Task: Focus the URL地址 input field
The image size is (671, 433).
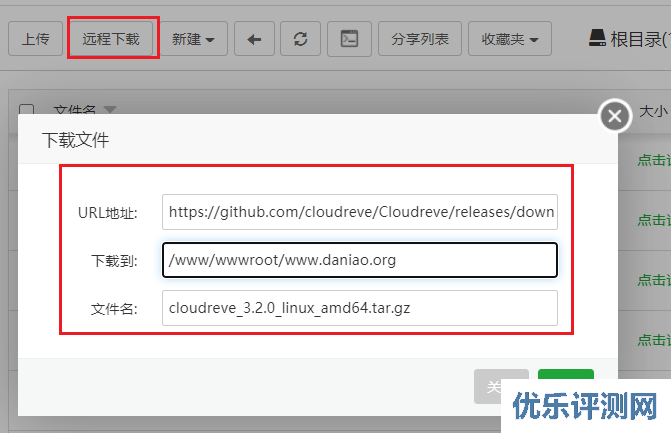Action: 360,212
